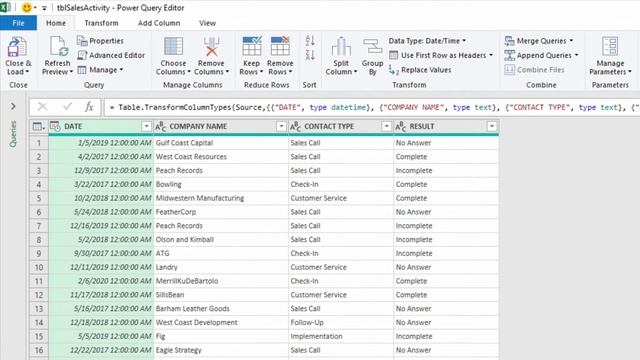Open Quick Access Toolbar customize arrow
Image resolution: width=640 pixels, height=360 pixels.
(44, 8)
